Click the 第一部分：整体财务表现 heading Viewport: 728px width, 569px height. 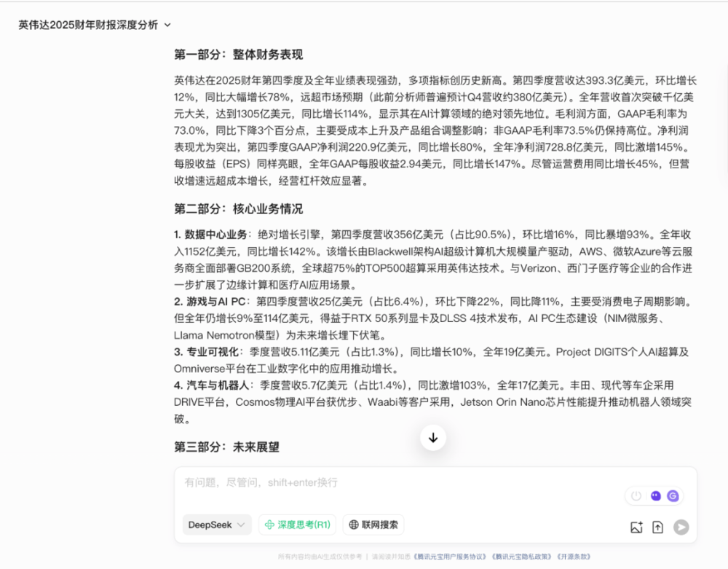(238, 55)
